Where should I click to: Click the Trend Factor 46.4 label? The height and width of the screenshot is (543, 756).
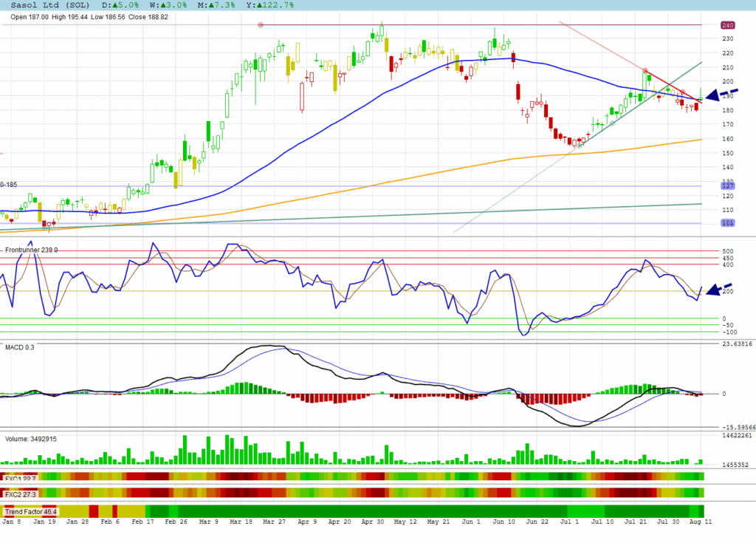click(x=31, y=512)
